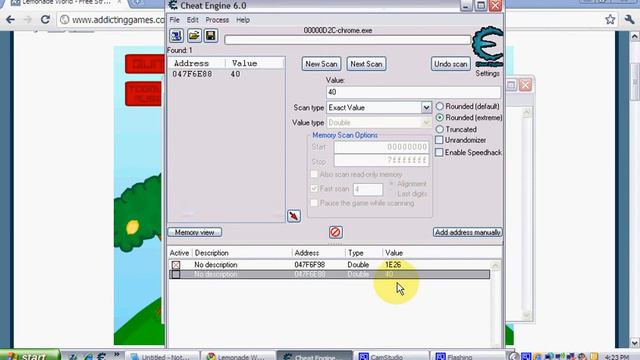Click the address table scroll-up arrow

coord(496,266)
